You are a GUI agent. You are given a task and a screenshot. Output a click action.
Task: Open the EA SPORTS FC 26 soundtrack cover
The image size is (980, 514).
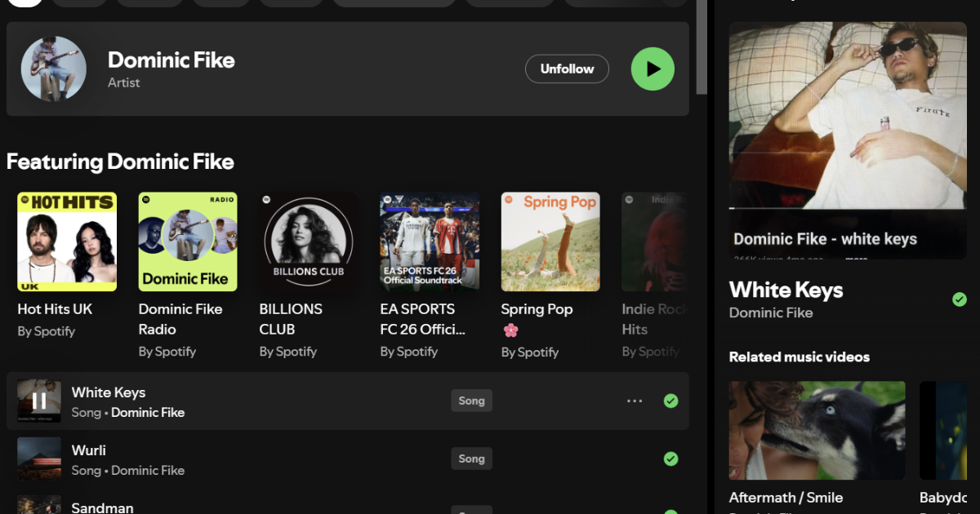pyautogui.click(x=430, y=241)
